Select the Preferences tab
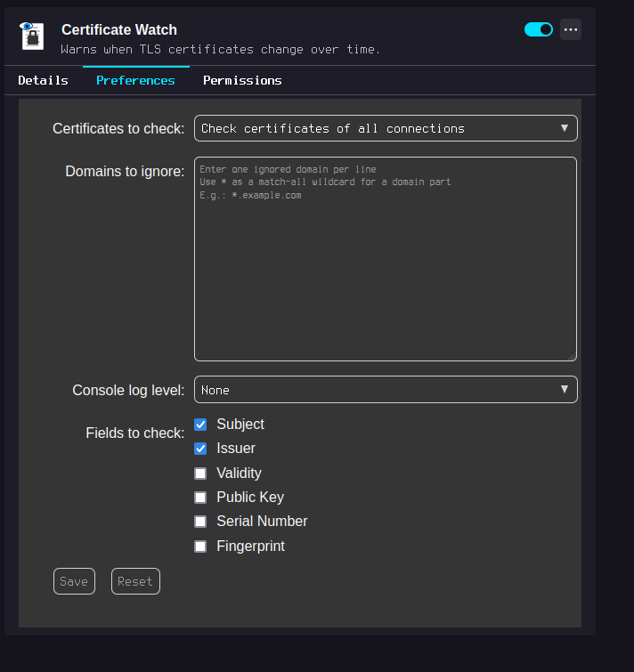This screenshot has height=672, width=634. [135, 80]
